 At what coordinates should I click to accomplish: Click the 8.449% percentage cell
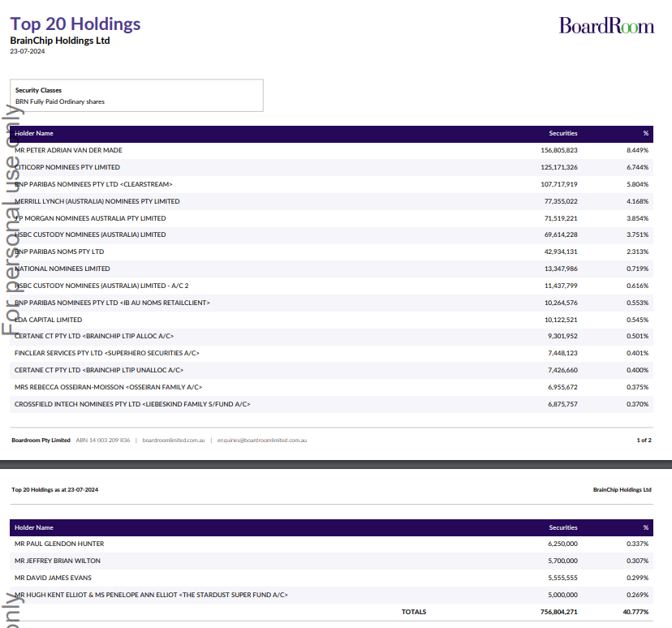(637, 150)
